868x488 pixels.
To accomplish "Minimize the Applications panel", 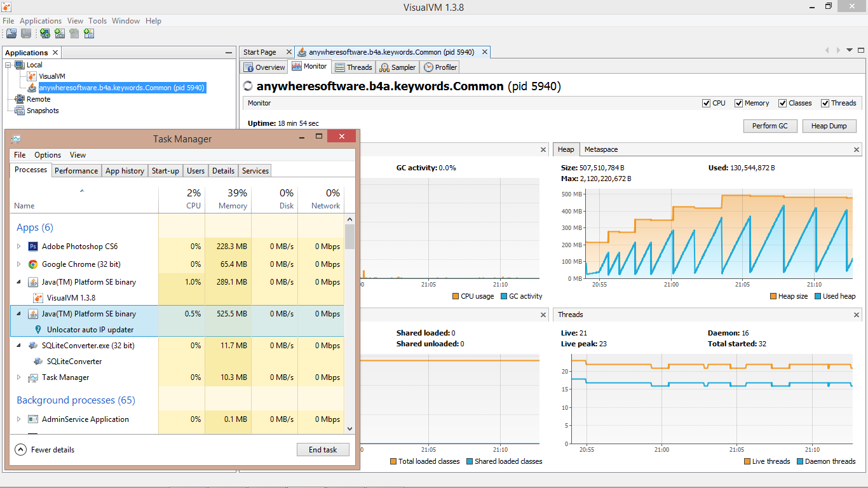I will [x=229, y=53].
